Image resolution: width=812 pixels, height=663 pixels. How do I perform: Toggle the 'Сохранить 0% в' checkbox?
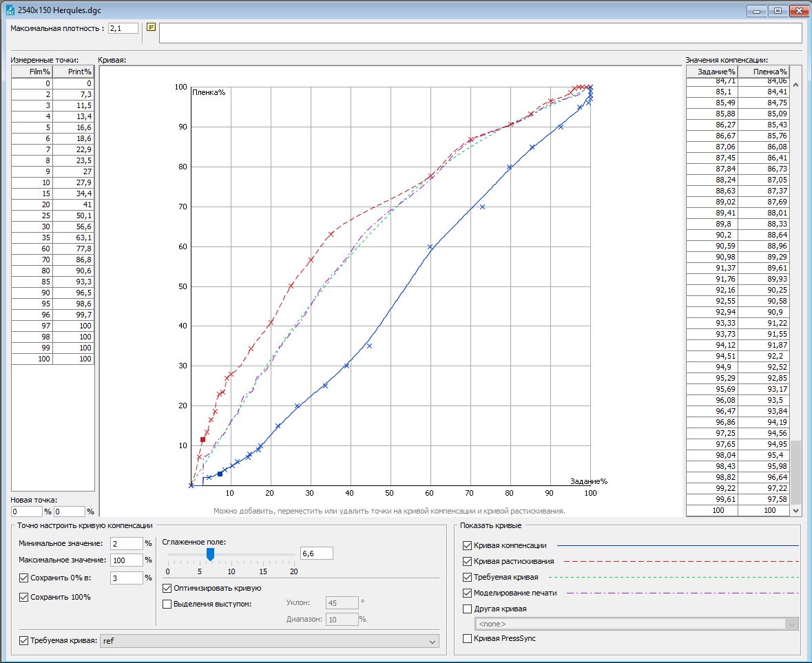[x=23, y=578]
